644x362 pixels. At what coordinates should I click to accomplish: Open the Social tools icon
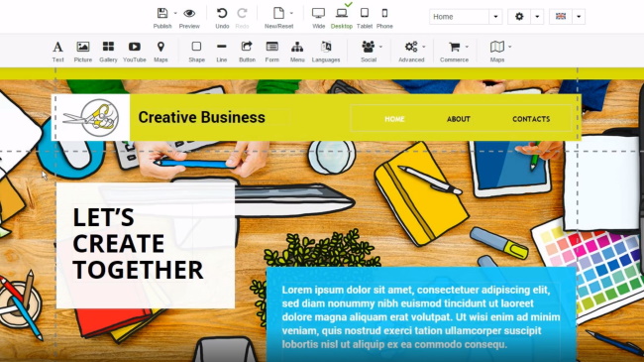tap(368, 47)
